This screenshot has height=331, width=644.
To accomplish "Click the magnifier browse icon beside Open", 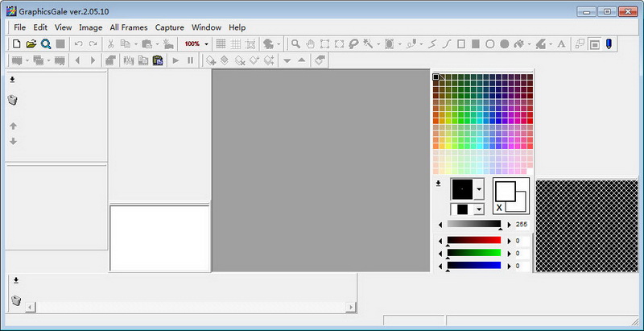I will coord(46,44).
